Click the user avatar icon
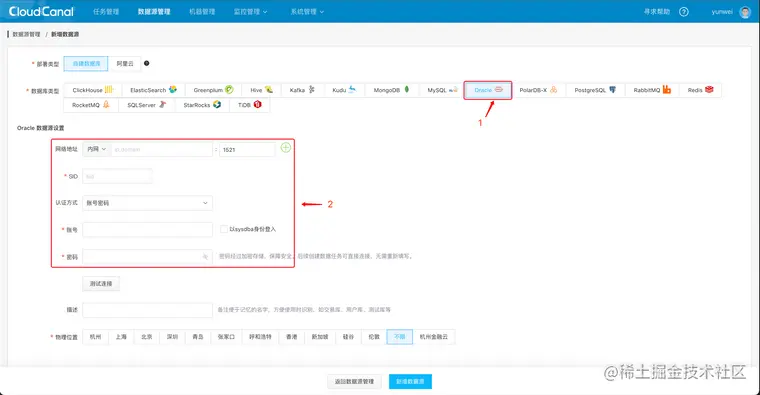 point(745,12)
